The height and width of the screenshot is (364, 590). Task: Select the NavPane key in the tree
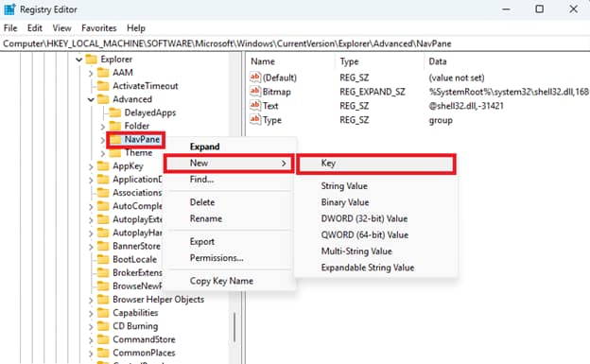[x=142, y=140]
